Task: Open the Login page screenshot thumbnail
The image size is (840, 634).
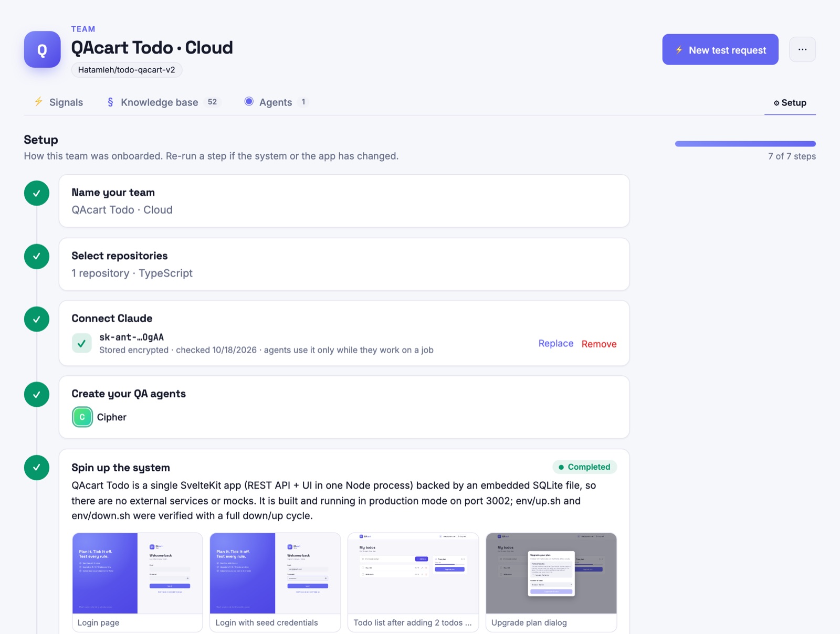Action: (x=138, y=582)
